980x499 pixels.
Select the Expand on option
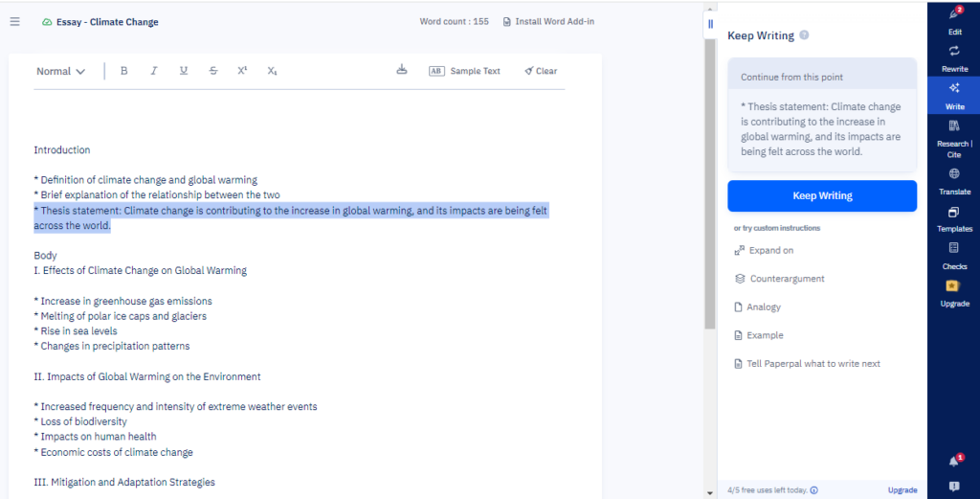click(x=770, y=250)
